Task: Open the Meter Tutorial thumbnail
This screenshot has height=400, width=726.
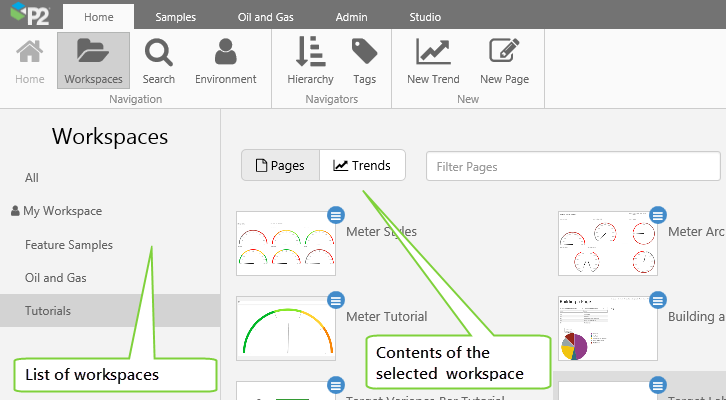Action: click(286, 328)
